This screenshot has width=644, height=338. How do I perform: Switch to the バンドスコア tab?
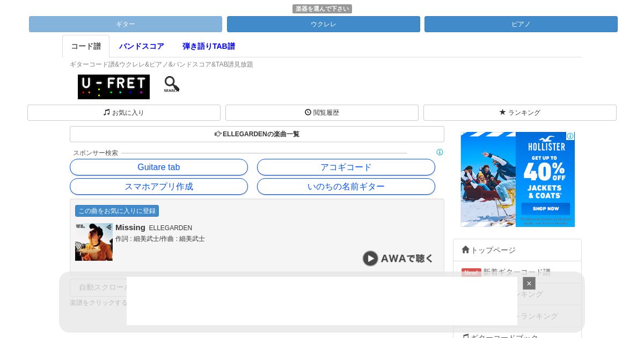tap(142, 46)
